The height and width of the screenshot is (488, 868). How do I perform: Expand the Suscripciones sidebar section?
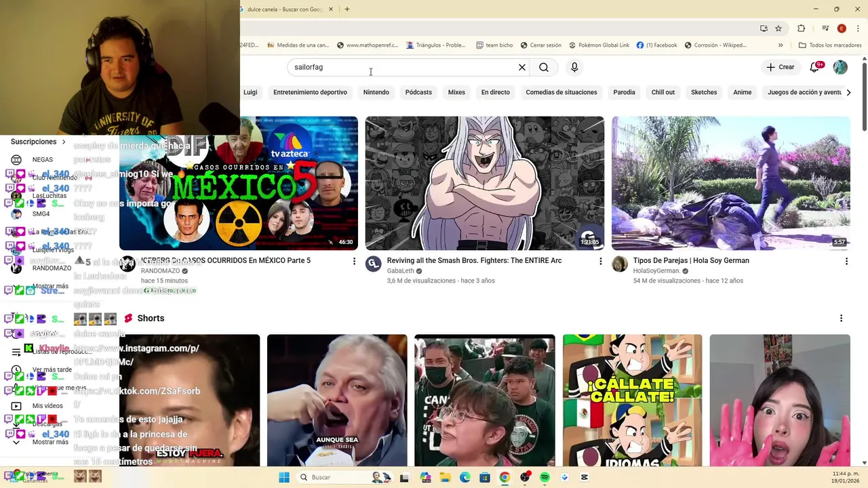39,142
